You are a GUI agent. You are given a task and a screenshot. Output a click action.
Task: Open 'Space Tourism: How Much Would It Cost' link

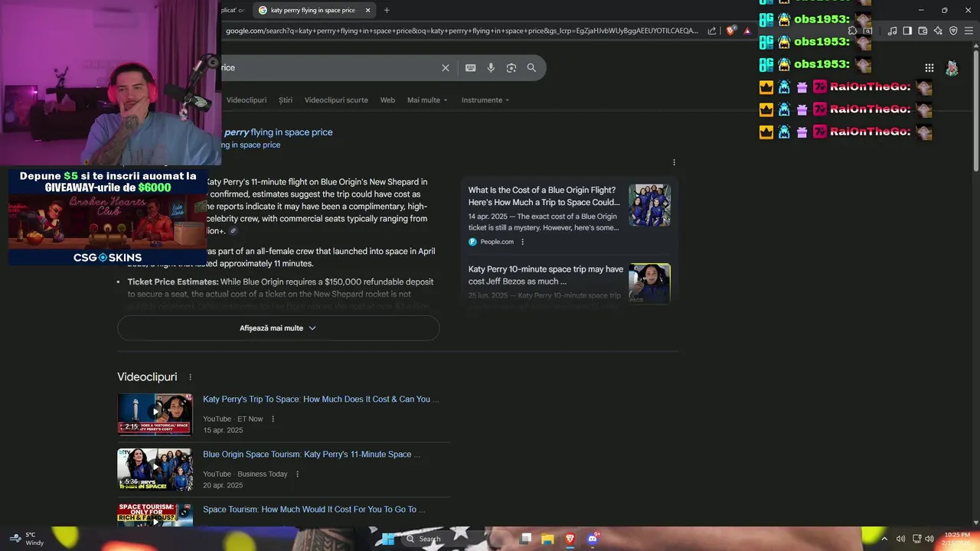[x=314, y=510]
